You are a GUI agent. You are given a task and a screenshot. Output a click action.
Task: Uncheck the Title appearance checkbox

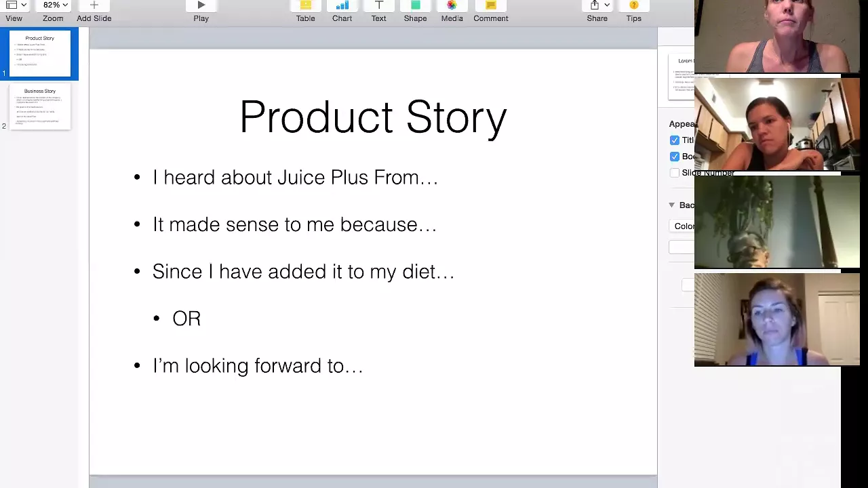674,140
